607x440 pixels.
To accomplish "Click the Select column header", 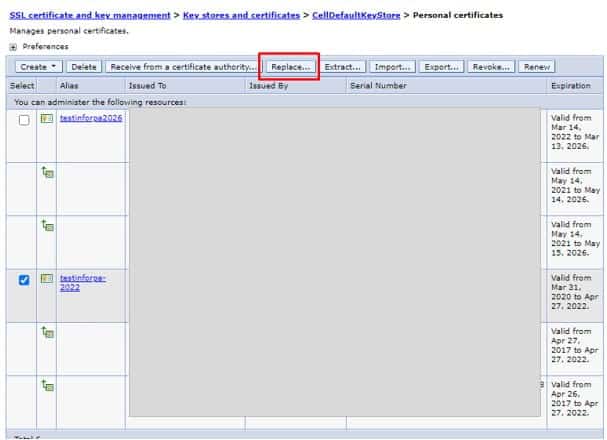I will tap(22, 86).
